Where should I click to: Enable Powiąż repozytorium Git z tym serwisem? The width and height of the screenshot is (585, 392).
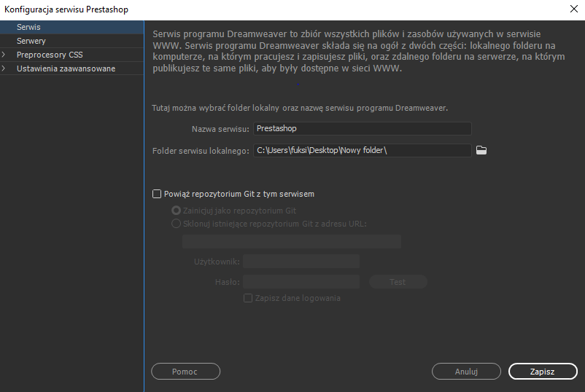pyautogui.click(x=157, y=194)
